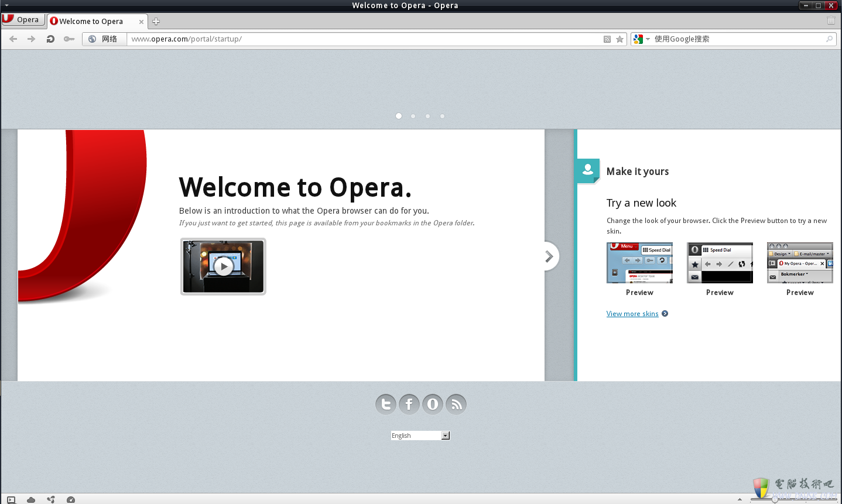Open the RSS feed social icon

coord(456,404)
